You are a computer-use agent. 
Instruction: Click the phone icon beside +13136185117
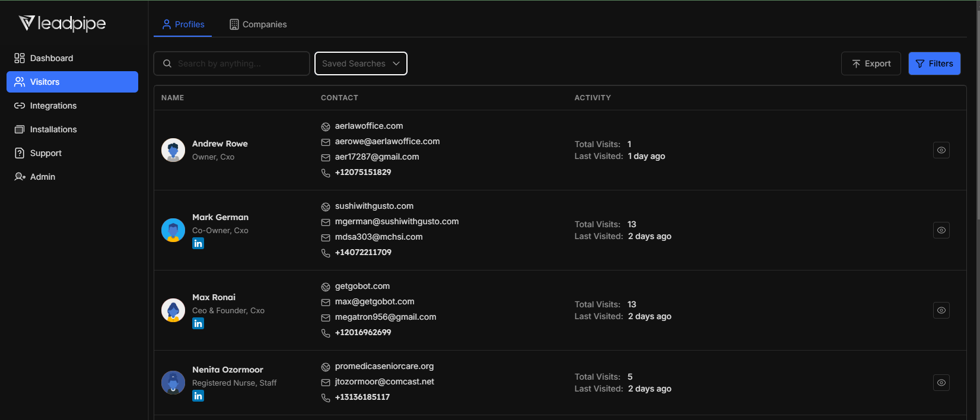[x=326, y=398]
